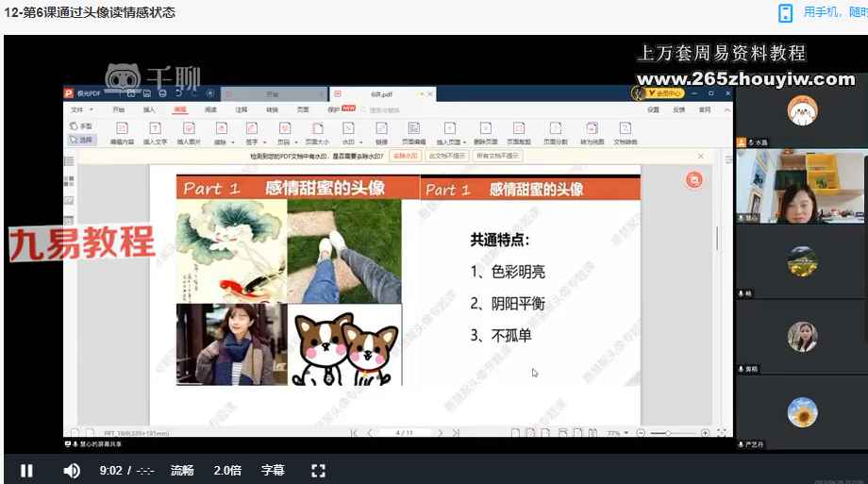Click the 反馈 feedback option
Image resolution: width=868 pixels, height=484 pixels.
click(x=678, y=109)
